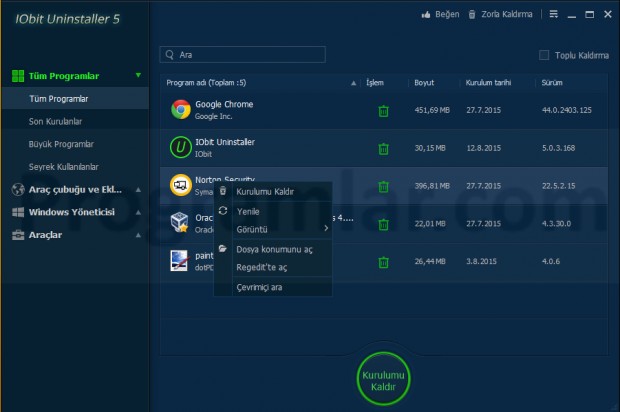Click the Zorla Kaldırma trash icon
Screen dimensions: 620x412
pyautogui.click(x=472, y=15)
